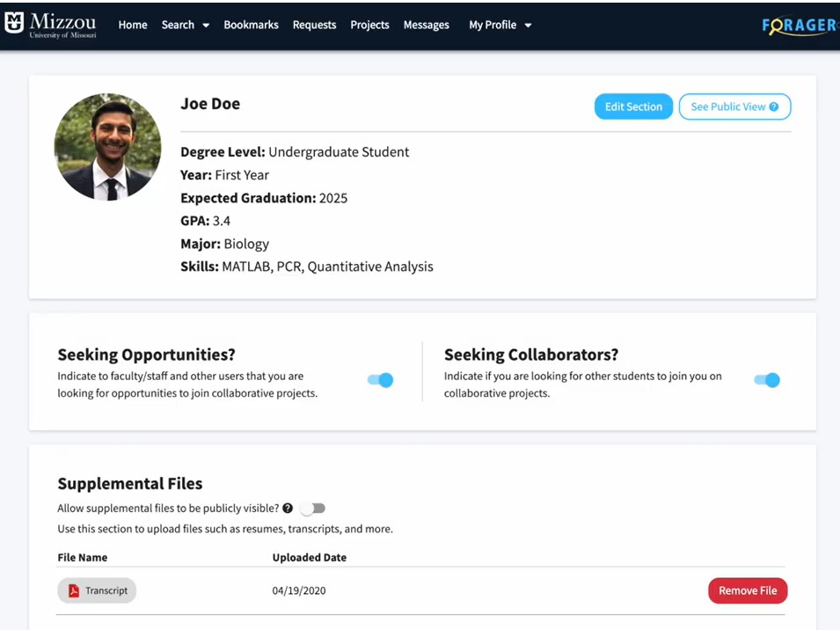The width and height of the screenshot is (840, 630).
Task: Open the Transcript file
Action: (97, 590)
